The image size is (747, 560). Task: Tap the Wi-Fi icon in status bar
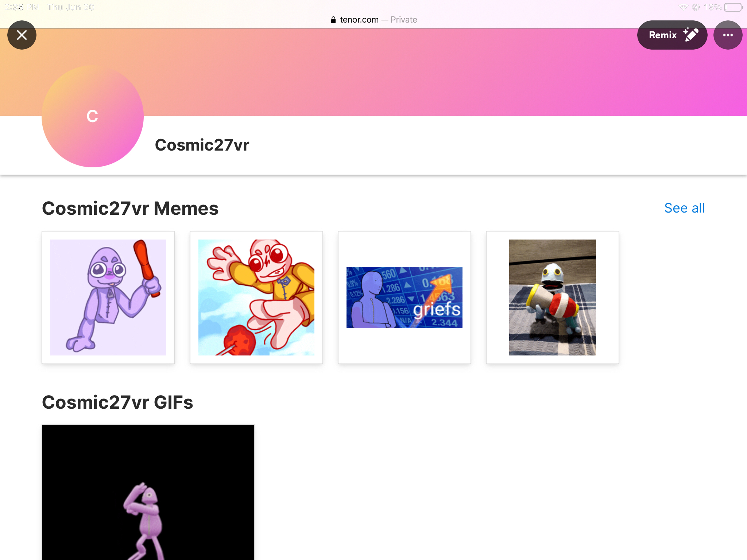(683, 7)
